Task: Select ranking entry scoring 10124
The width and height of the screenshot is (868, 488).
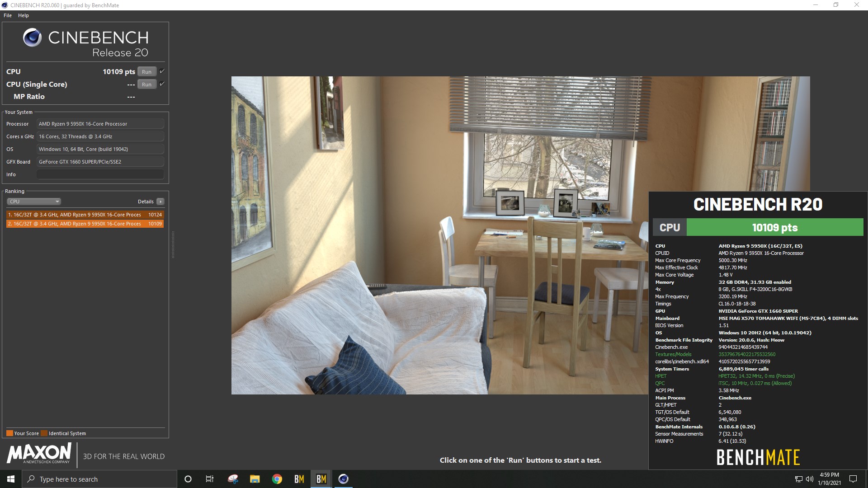Action: (x=85, y=215)
